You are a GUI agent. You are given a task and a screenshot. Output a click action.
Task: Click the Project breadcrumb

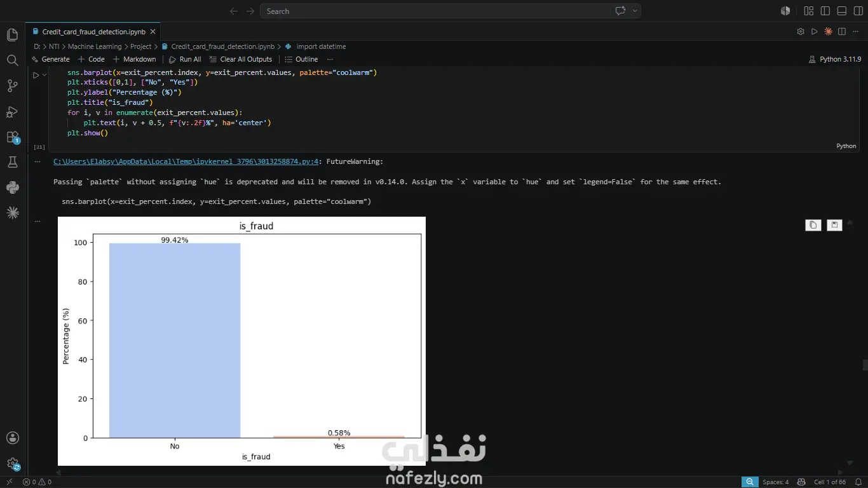tap(141, 46)
